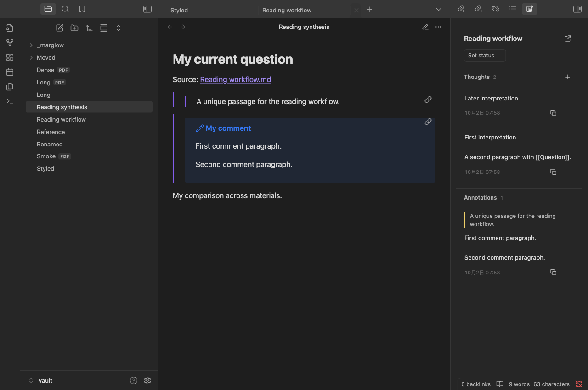Create a new note in file explorer
The image size is (588, 390).
click(x=60, y=28)
